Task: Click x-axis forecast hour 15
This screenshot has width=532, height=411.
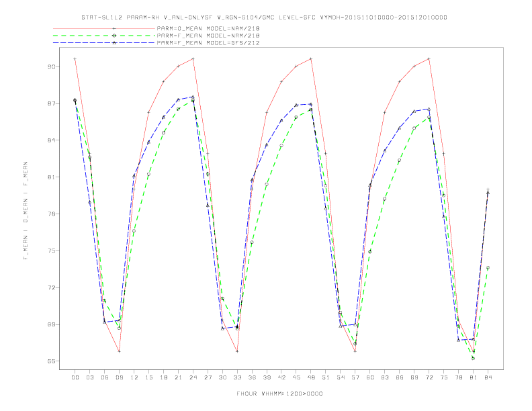Action: tap(148, 377)
